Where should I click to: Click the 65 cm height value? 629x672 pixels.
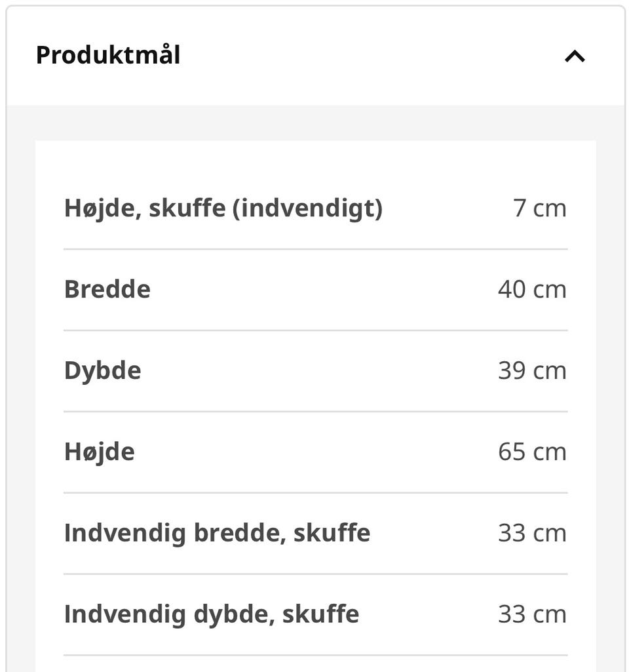point(532,452)
